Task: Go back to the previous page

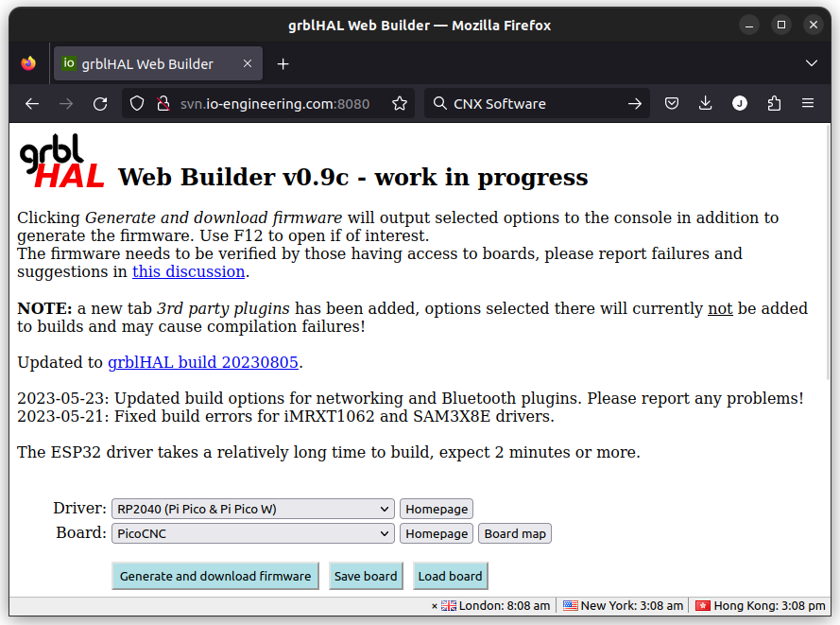Action: [32, 103]
